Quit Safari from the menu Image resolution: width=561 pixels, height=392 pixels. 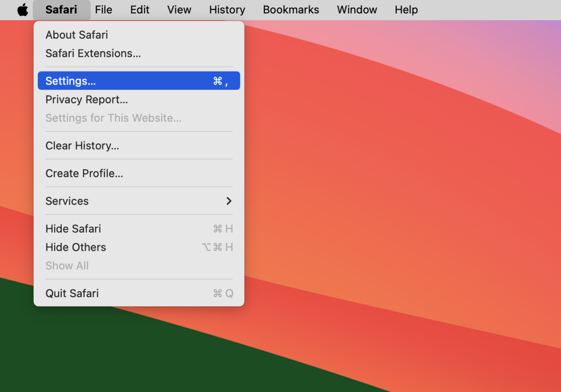click(72, 293)
